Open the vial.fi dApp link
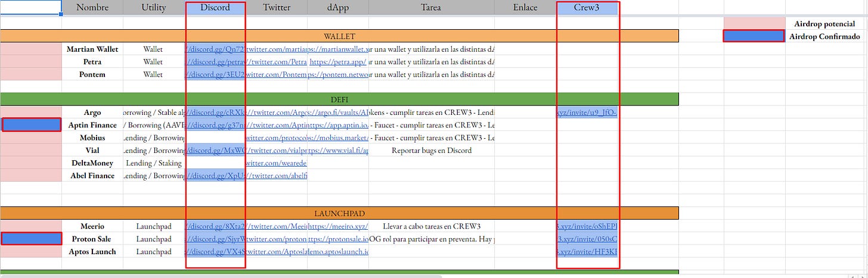Screen dimensions: 868x278 pyautogui.click(x=338, y=150)
